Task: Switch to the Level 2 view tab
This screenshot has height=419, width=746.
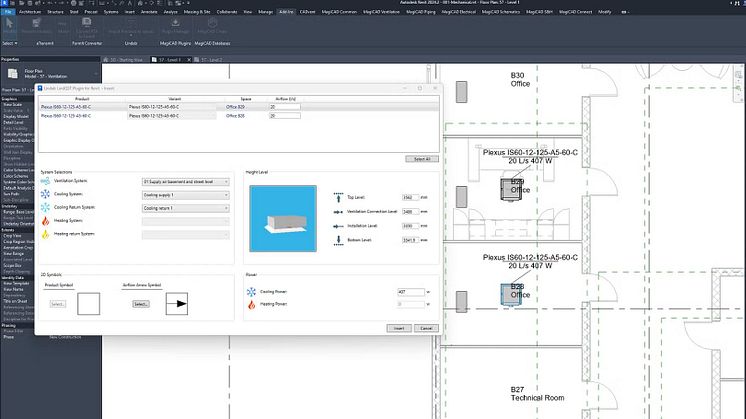Action: point(208,60)
